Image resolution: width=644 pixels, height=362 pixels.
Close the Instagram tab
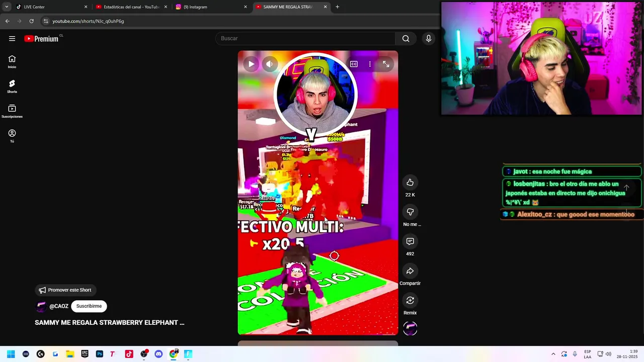[x=246, y=7]
